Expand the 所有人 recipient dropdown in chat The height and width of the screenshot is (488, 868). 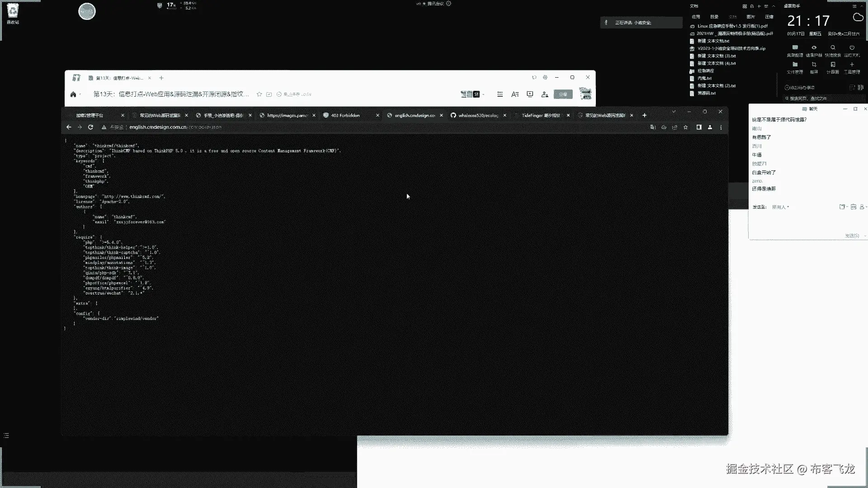click(x=781, y=207)
